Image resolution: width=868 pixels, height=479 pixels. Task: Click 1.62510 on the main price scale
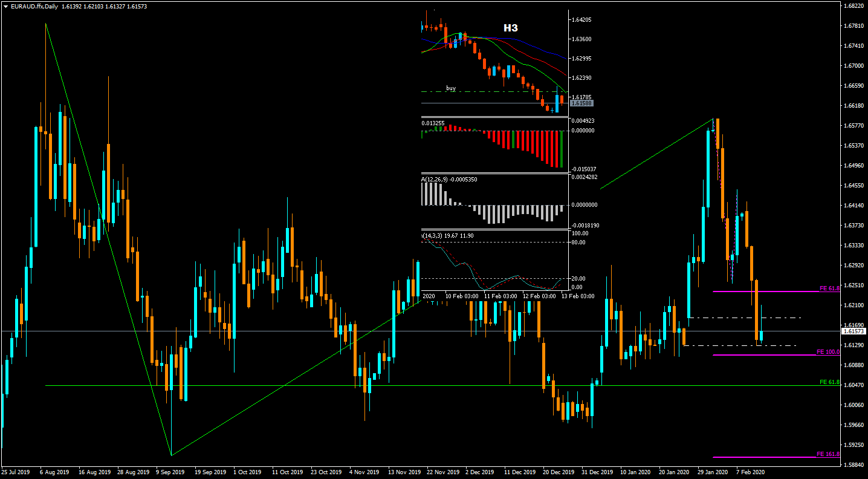point(853,285)
